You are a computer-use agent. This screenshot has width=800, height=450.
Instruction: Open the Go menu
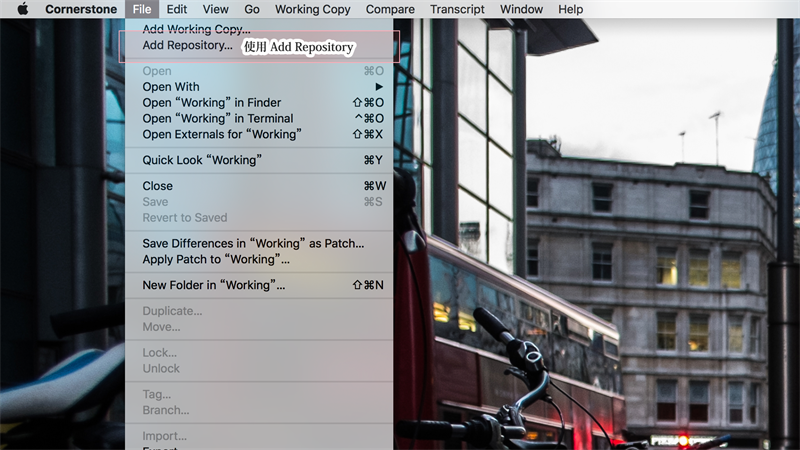pos(251,9)
